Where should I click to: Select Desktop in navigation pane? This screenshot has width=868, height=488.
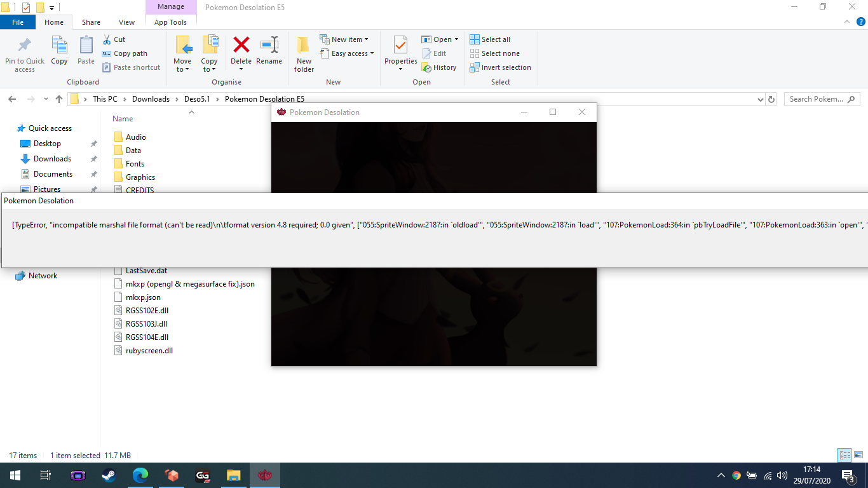(x=47, y=144)
